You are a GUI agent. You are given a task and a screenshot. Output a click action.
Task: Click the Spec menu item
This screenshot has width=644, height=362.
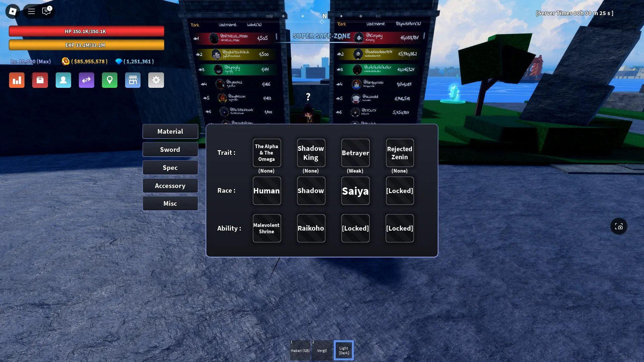(x=170, y=167)
